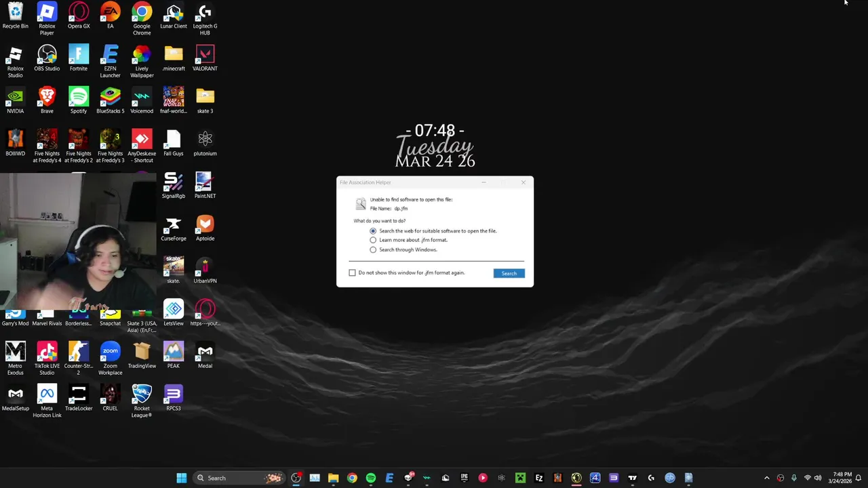The image size is (868, 488).
Task: Select the EZFN Launcher desktop icon
Action: pos(110,62)
